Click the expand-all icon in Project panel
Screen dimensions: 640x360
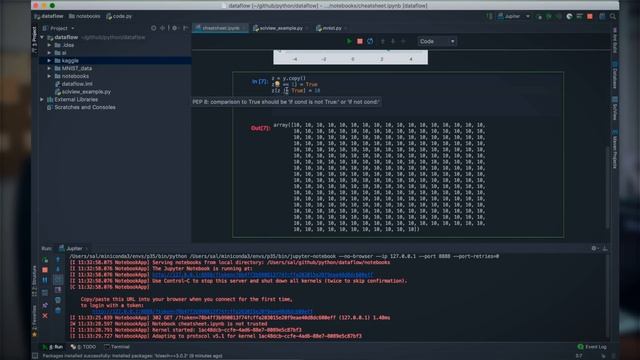tap(163, 28)
